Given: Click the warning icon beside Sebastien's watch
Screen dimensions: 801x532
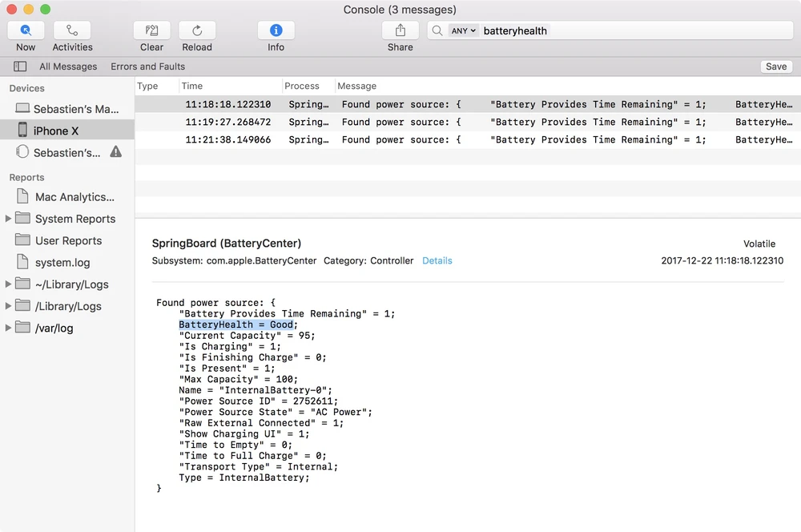Looking at the screenshot, I should point(116,151).
